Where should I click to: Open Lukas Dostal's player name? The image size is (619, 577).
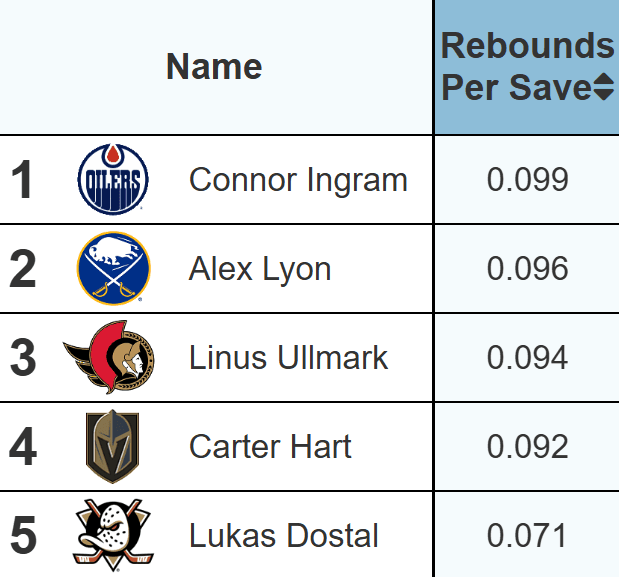(284, 535)
